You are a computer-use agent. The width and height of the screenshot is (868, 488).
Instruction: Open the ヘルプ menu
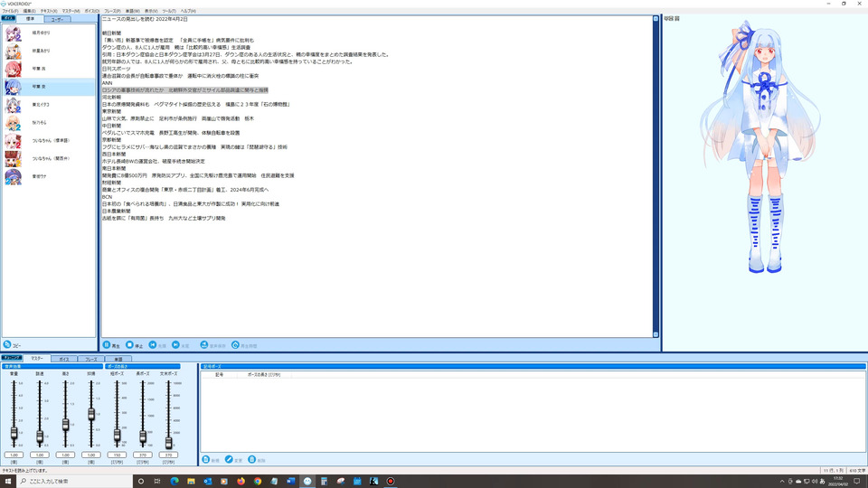(x=188, y=11)
